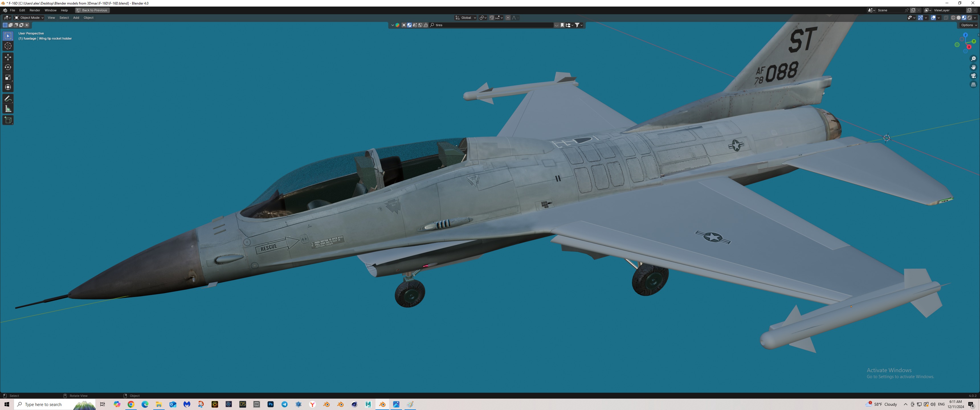The image size is (980, 410).
Task: Click the Blender logo menu icon
Action: coord(5,10)
